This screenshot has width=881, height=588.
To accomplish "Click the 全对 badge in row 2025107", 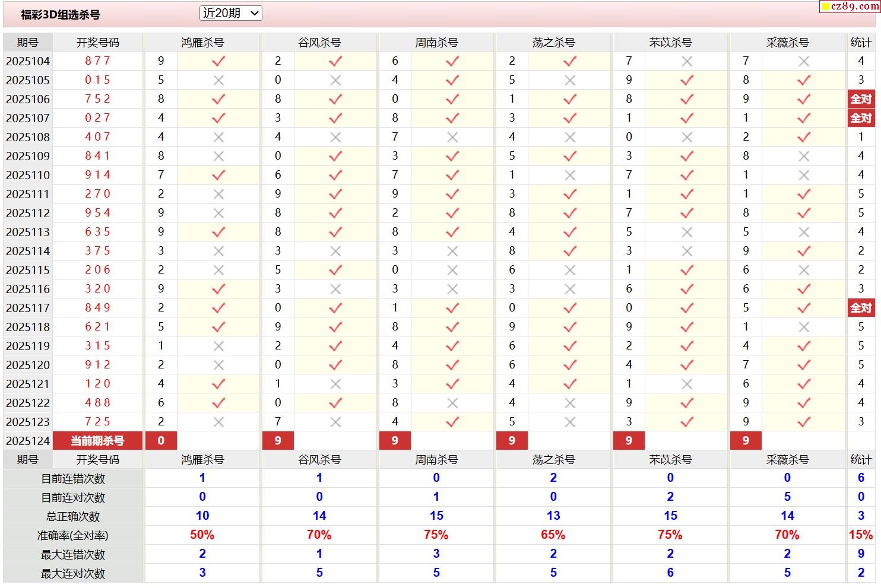I will (x=861, y=118).
